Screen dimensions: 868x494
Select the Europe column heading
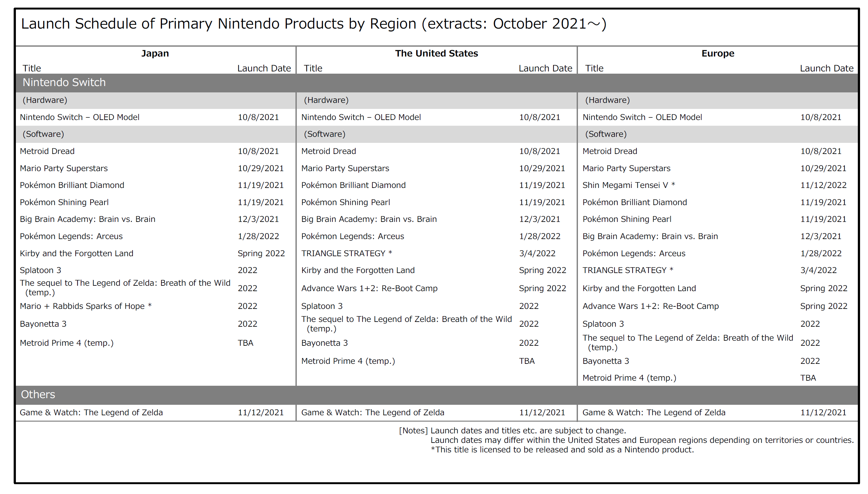pos(717,53)
